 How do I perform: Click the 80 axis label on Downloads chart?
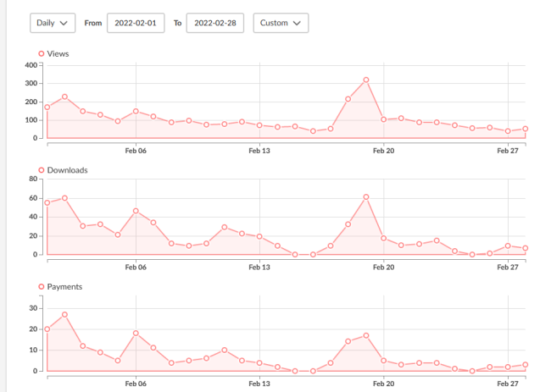pos(33,179)
